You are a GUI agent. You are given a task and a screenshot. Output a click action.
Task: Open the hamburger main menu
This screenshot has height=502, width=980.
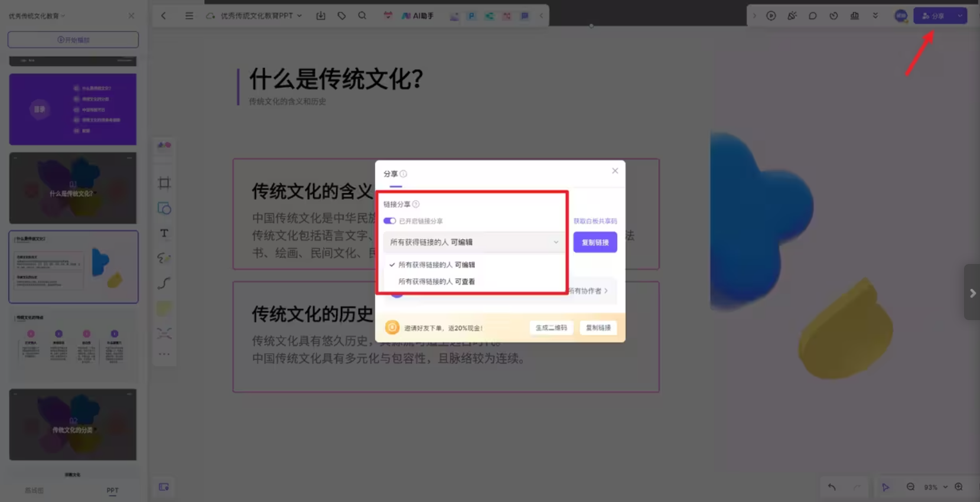click(189, 16)
